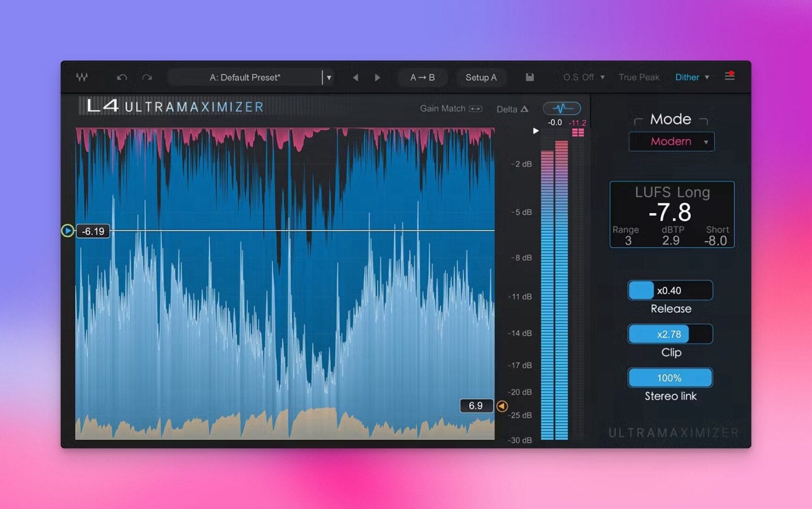Click the meter grid icon above level meters
Screen dimensions: 812x509
pos(578,133)
